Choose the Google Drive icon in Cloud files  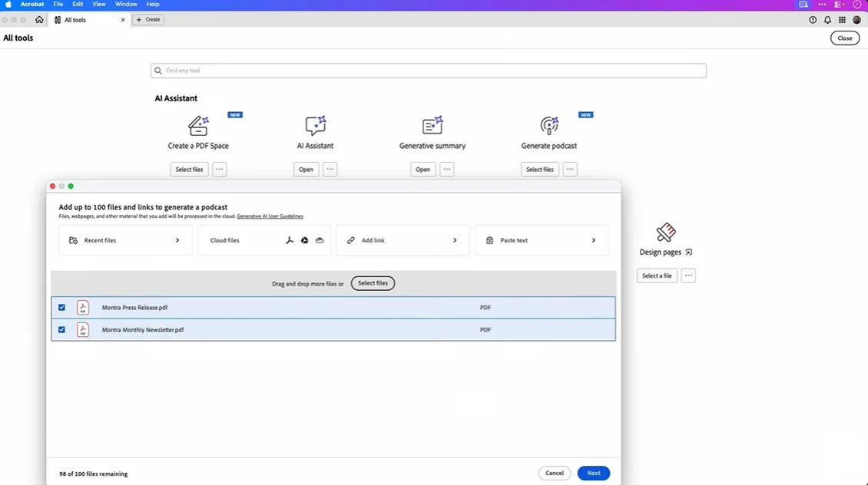pos(304,240)
